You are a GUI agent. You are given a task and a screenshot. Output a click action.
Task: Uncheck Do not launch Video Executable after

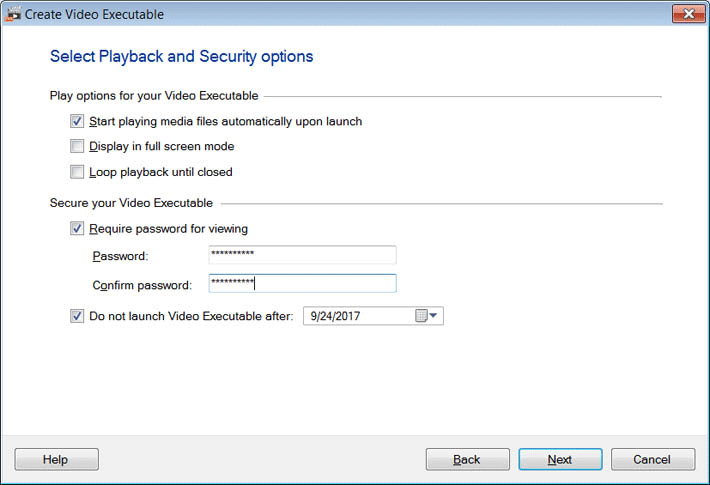(x=78, y=316)
